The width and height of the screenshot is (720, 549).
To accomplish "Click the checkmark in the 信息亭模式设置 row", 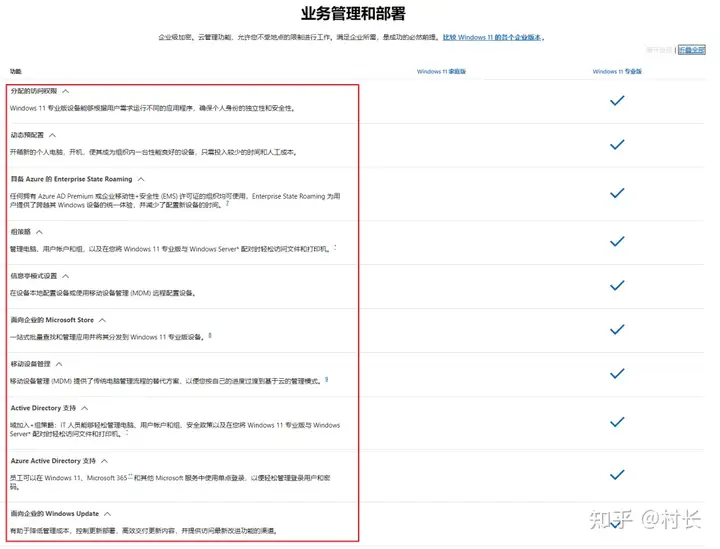I will pyautogui.click(x=617, y=286).
